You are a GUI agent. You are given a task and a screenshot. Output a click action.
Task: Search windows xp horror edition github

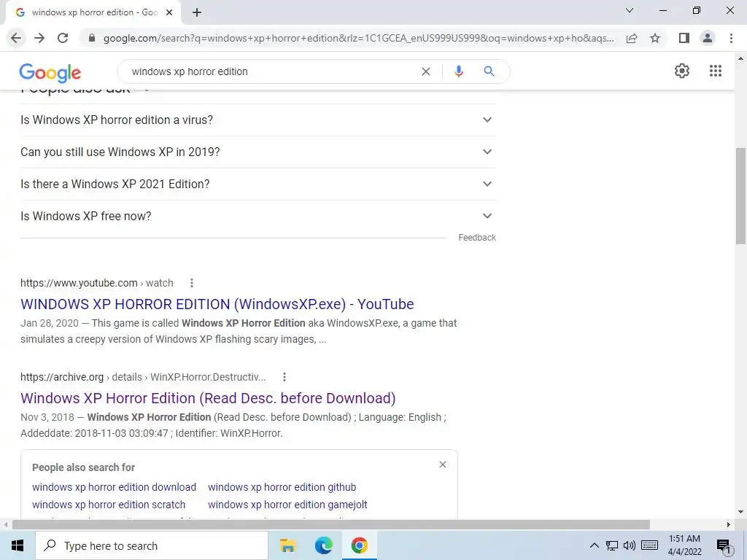pos(282,487)
